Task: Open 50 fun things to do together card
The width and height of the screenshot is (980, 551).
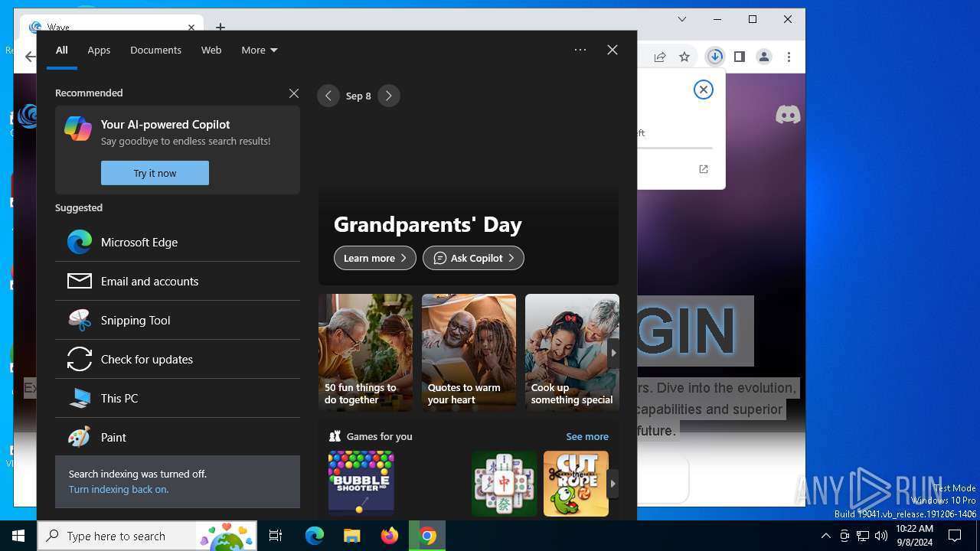Action: (365, 353)
